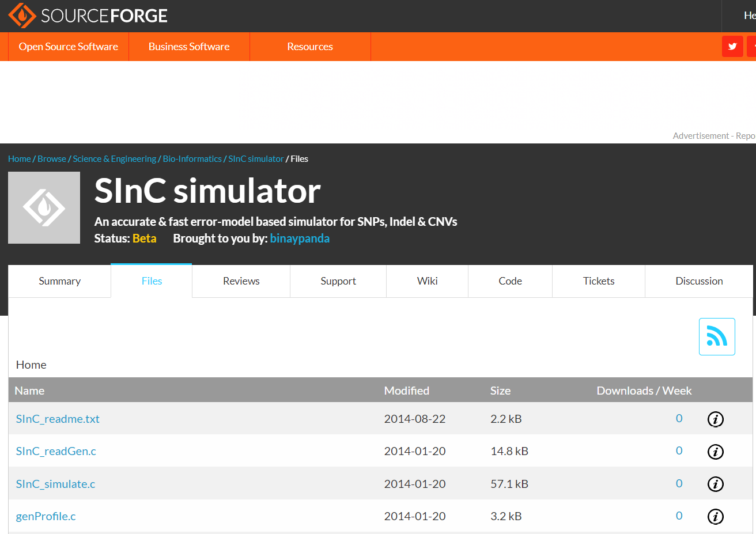The image size is (756, 534).
Task: Show info for SInC_readme.txt
Action: click(715, 419)
